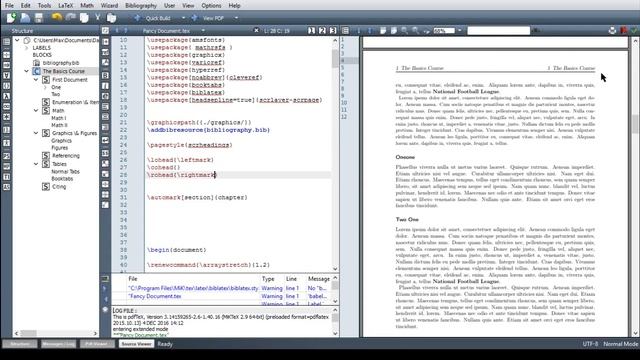This screenshot has width=640, height=360.
Task: Collapse the Math section node
Action: pyautogui.click(x=36, y=111)
